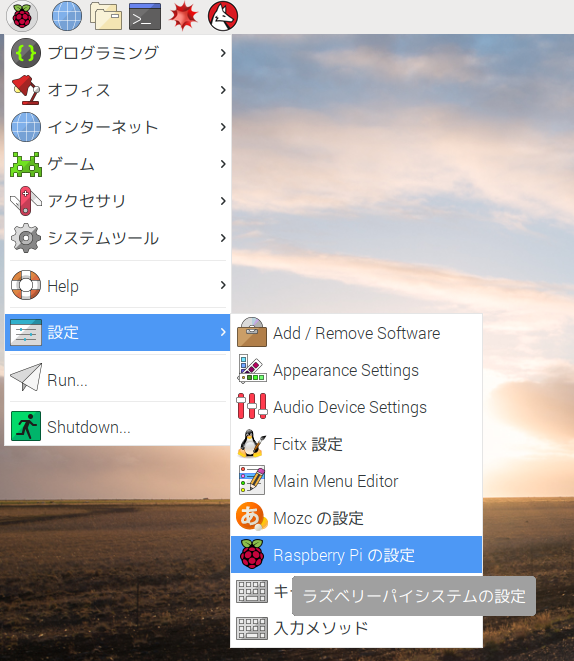
Task: Click the Shutdown green exit icon
Action: (x=26, y=426)
